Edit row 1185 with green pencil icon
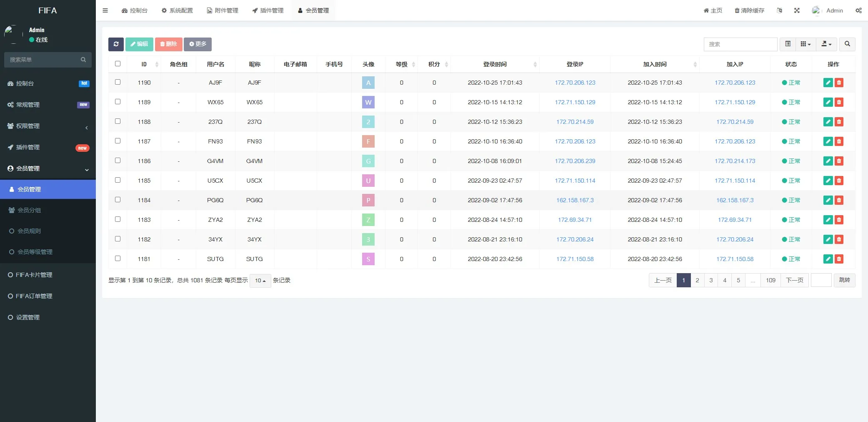Viewport: 868px width, 422px height. coord(828,181)
